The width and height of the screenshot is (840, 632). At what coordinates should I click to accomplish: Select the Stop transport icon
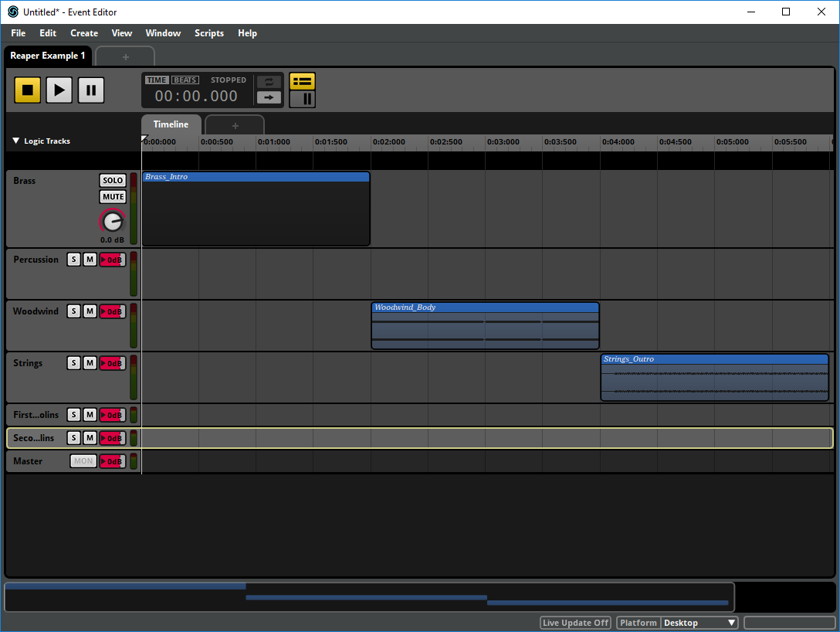(27, 90)
